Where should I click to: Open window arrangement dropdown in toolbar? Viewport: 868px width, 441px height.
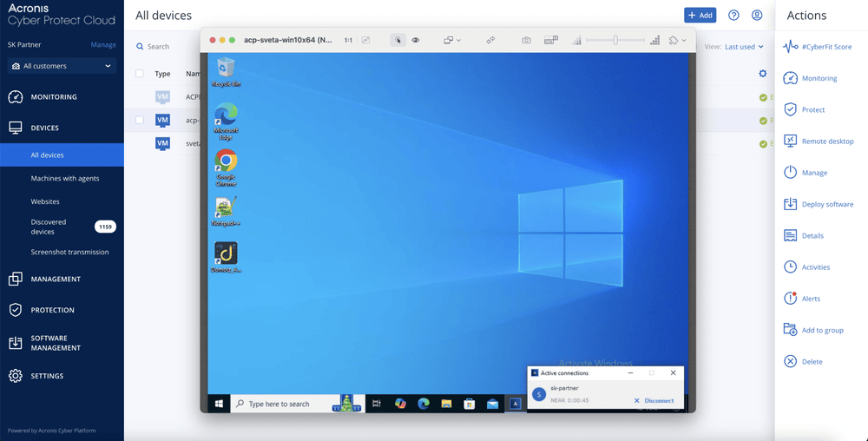(x=451, y=41)
